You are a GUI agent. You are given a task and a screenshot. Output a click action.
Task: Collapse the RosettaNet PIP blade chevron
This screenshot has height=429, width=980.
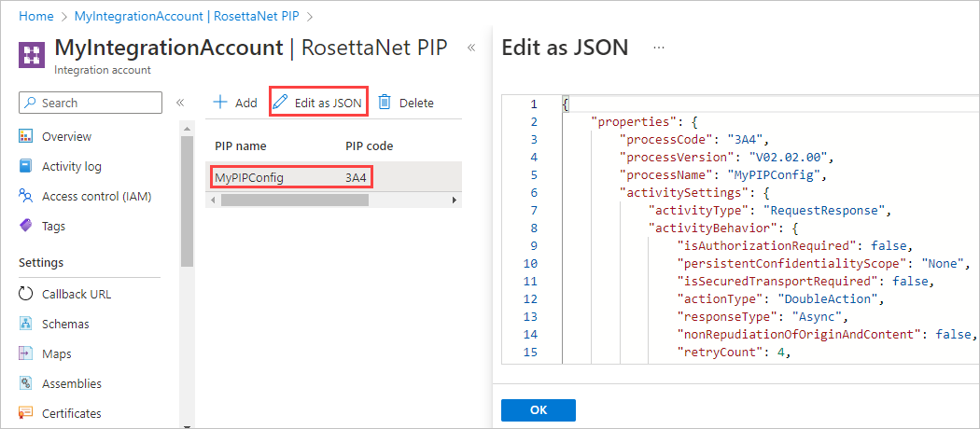coord(471,47)
